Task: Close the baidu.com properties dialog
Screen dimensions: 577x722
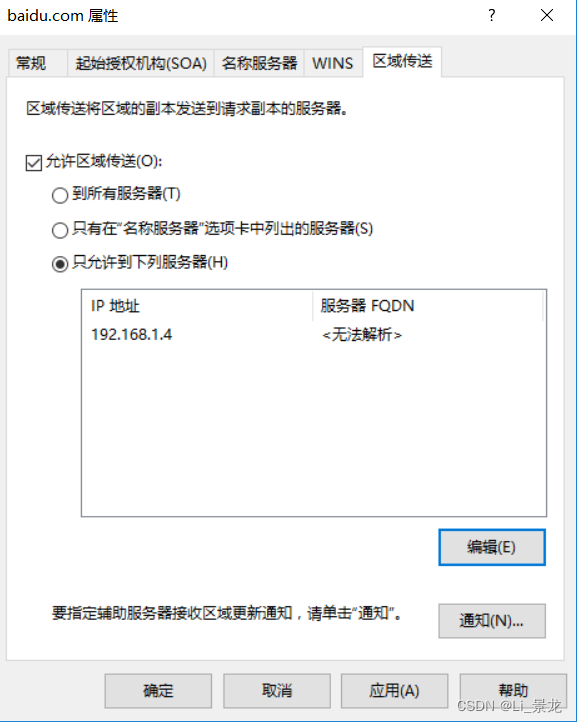Action: click(547, 16)
